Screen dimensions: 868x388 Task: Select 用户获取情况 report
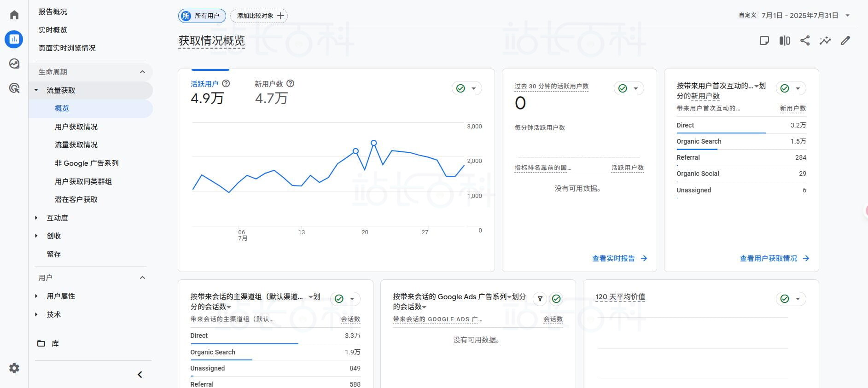click(x=76, y=127)
